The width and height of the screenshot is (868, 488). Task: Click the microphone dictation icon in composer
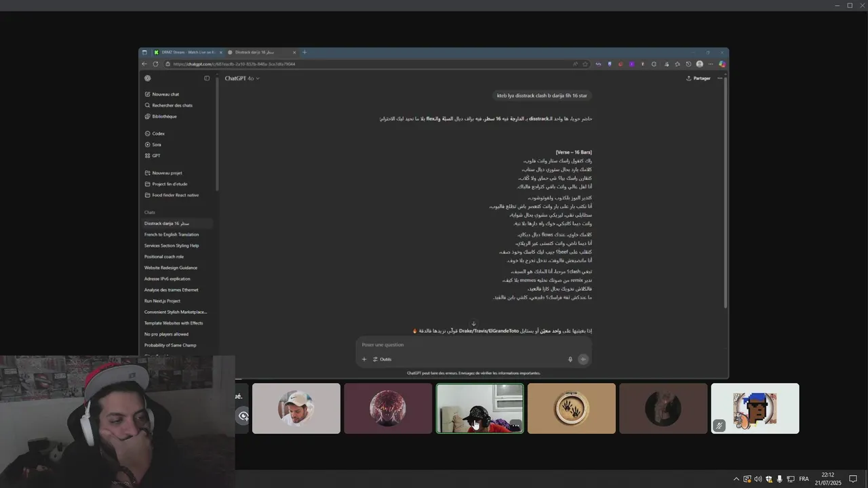click(570, 359)
